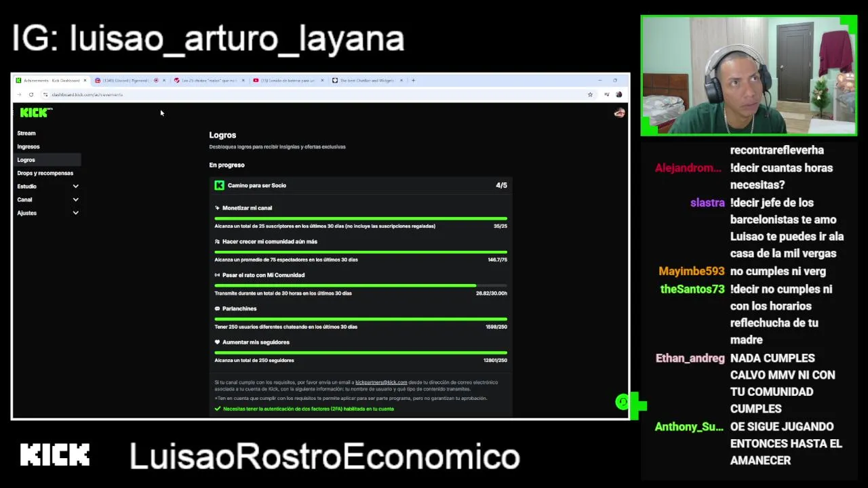
Task: Click the sparkle icon next to Monetizar mi canal
Action: (x=217, y=208)
